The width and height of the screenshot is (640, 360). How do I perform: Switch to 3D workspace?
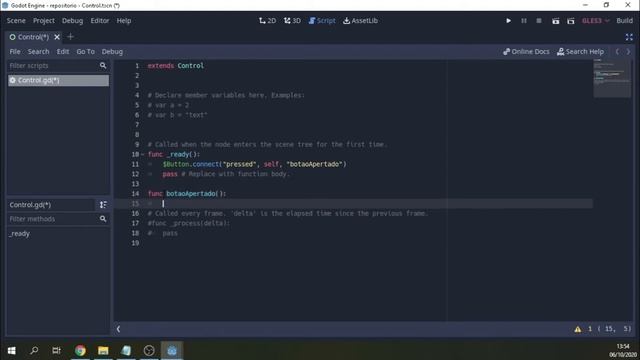(x=292, y=20)
